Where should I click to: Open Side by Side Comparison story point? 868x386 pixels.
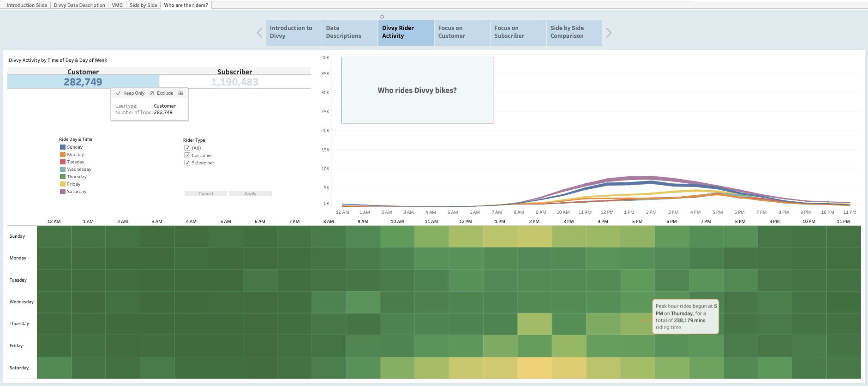[575, 32]
